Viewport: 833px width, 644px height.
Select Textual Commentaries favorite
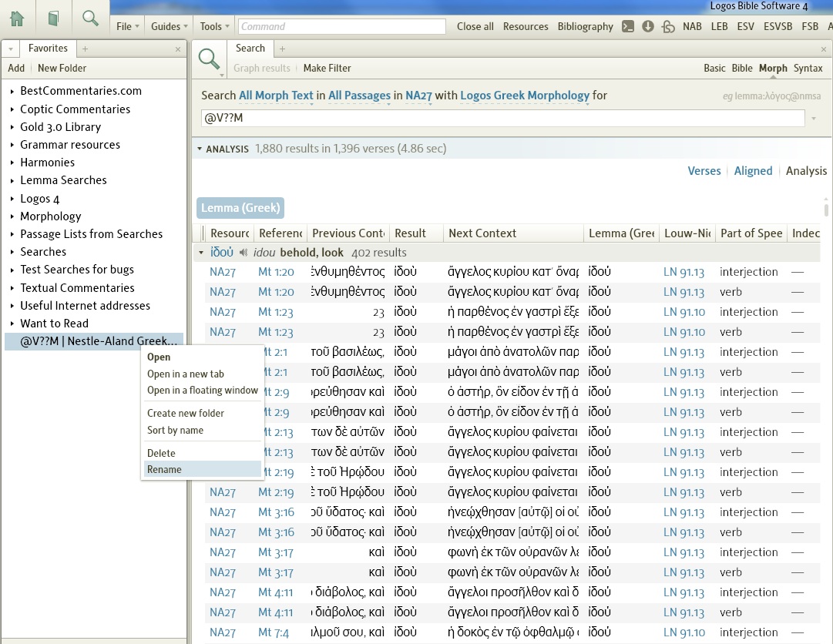tap(77, 288)
